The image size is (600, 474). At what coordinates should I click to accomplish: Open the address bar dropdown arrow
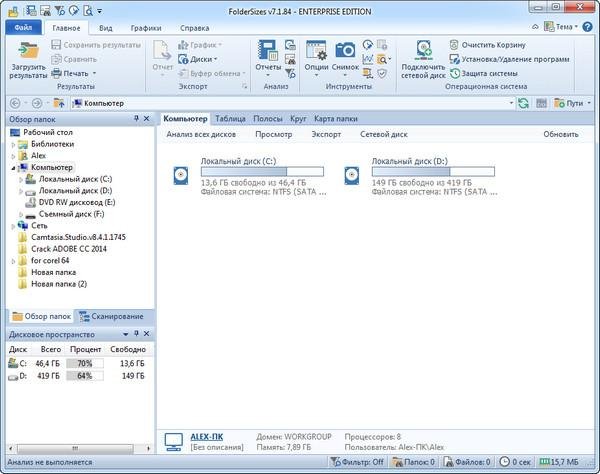point(511,103)
